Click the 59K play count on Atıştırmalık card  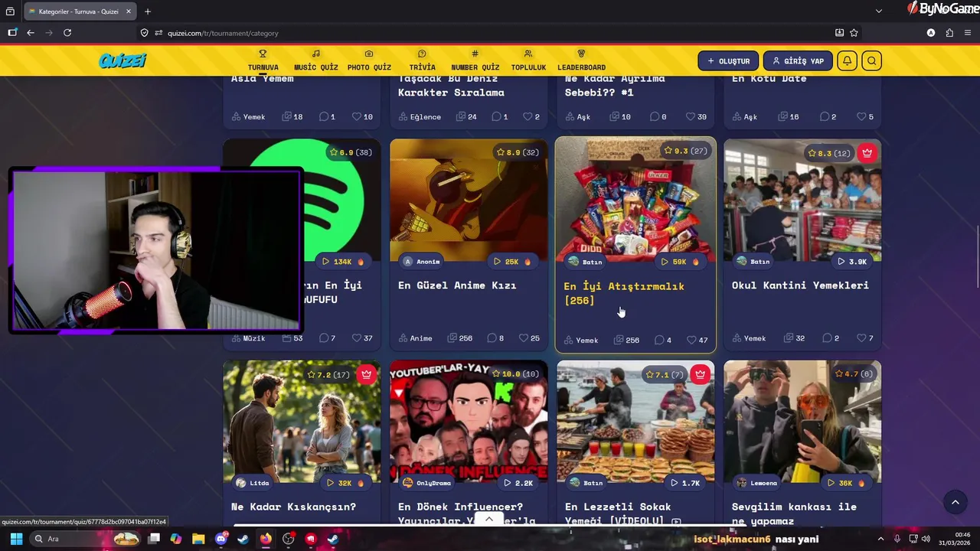[680, 262]
